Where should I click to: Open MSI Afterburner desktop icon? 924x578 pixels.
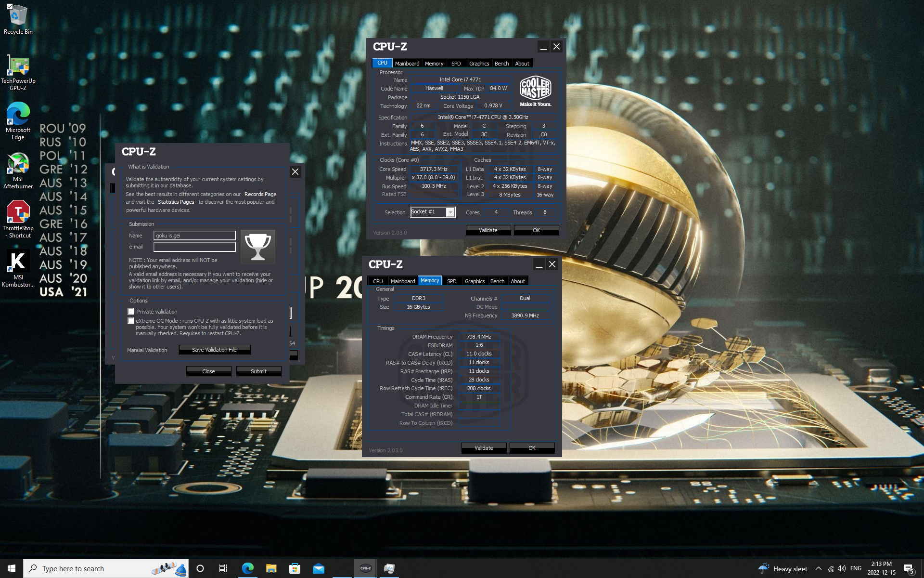tap(18, 170)
